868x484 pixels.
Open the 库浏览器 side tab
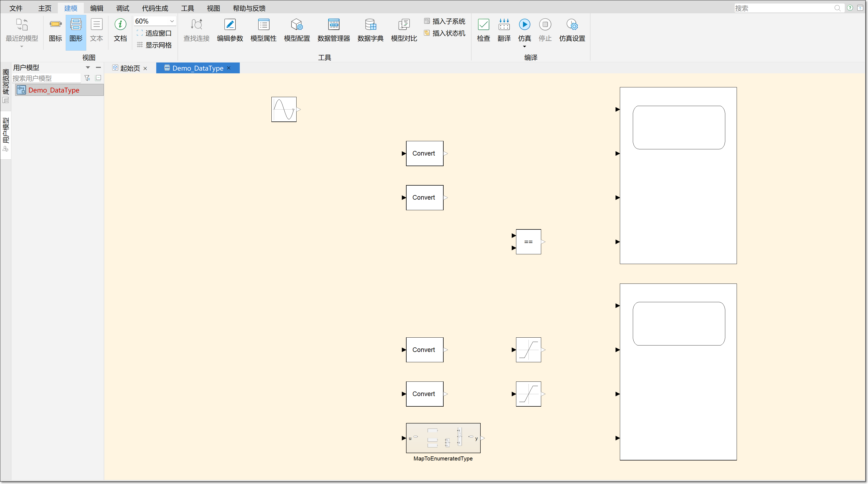point(6,86)
